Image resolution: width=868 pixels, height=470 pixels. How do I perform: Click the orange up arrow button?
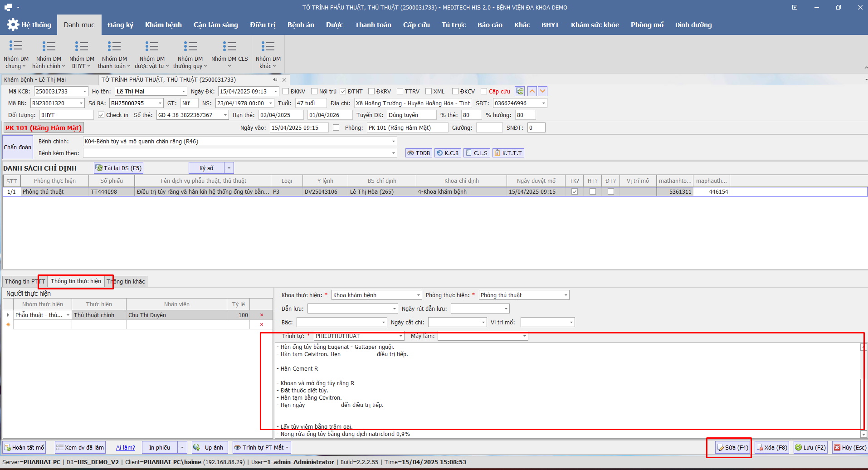click(x=532, y=91)
